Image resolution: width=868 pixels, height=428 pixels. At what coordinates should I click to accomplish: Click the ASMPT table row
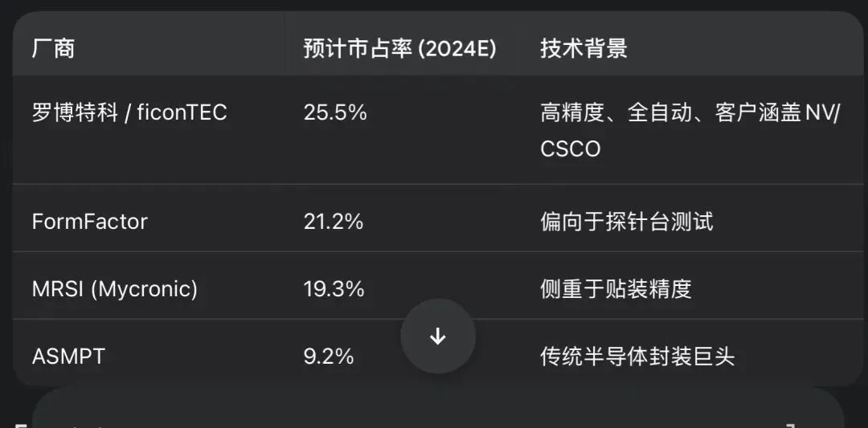tap(438, 353)
